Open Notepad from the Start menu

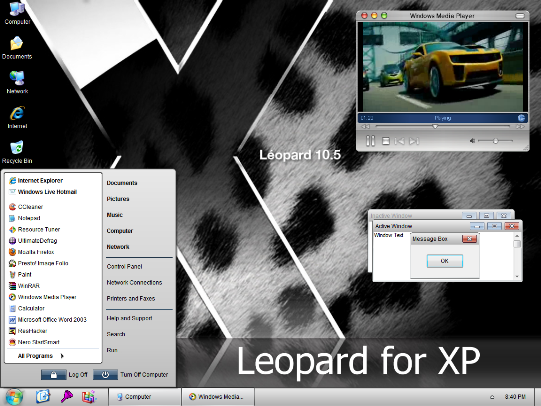[25, 218]
